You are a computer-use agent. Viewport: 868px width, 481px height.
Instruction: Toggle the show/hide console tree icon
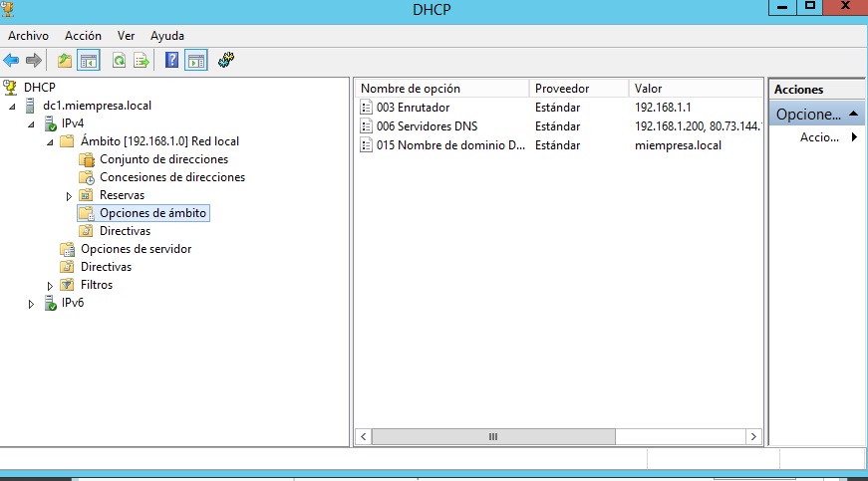(x=89, y=61)
